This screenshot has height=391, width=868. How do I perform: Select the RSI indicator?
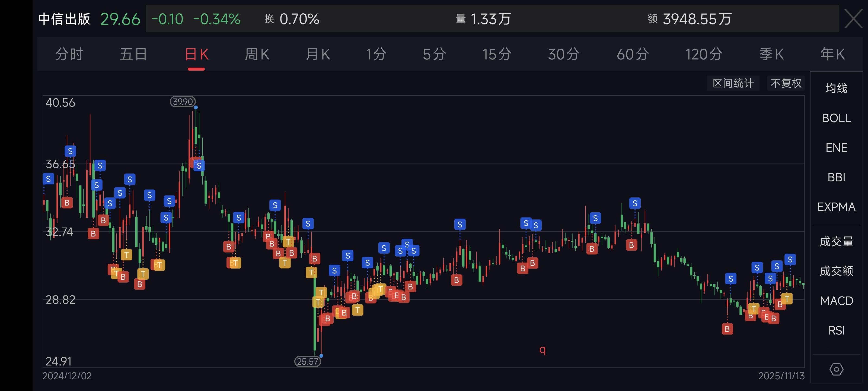(x=836, y=330)
